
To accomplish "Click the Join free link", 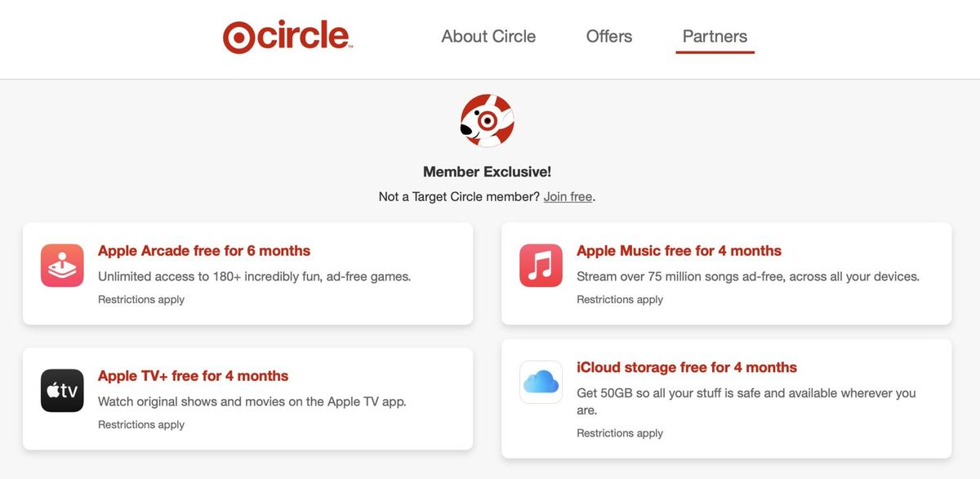I will [x=568, y=196].
